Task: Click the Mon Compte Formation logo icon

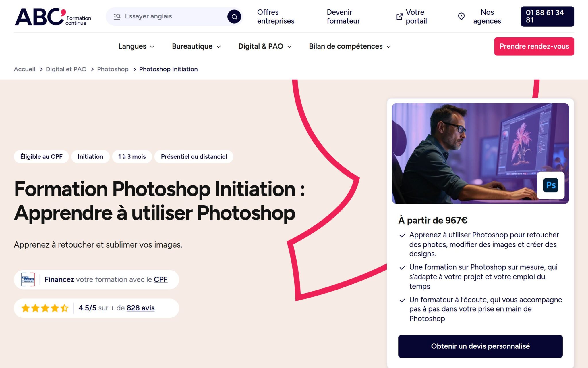Action: (x=28, y=279)
